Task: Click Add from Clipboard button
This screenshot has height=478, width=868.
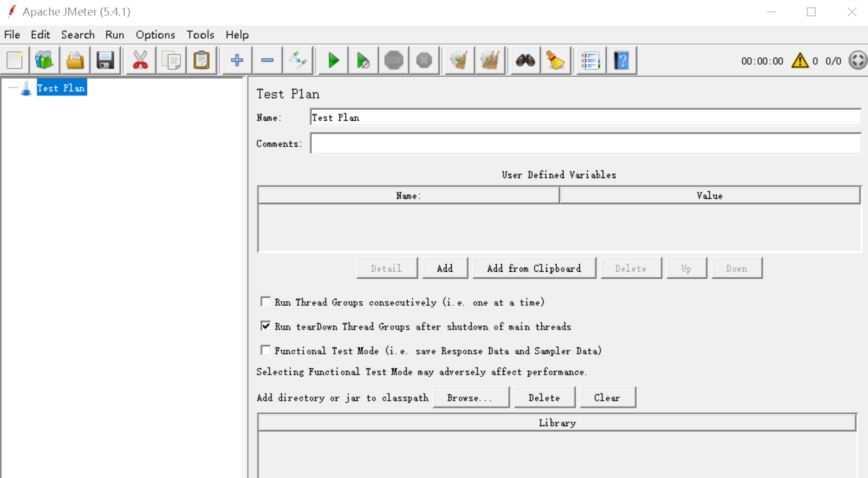Action: (x=534, y=268)
